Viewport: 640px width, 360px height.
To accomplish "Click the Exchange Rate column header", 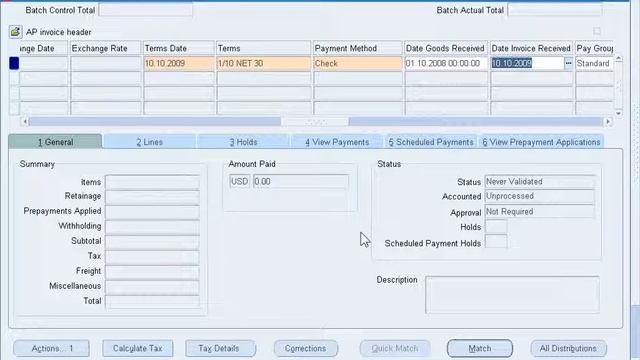I will [106, 48].
